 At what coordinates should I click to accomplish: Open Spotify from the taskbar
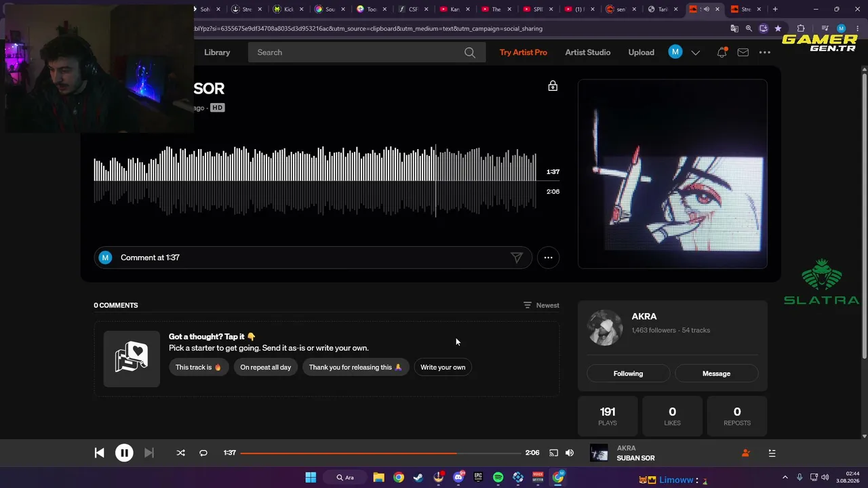pyautogui.click(x=498, y=477)
